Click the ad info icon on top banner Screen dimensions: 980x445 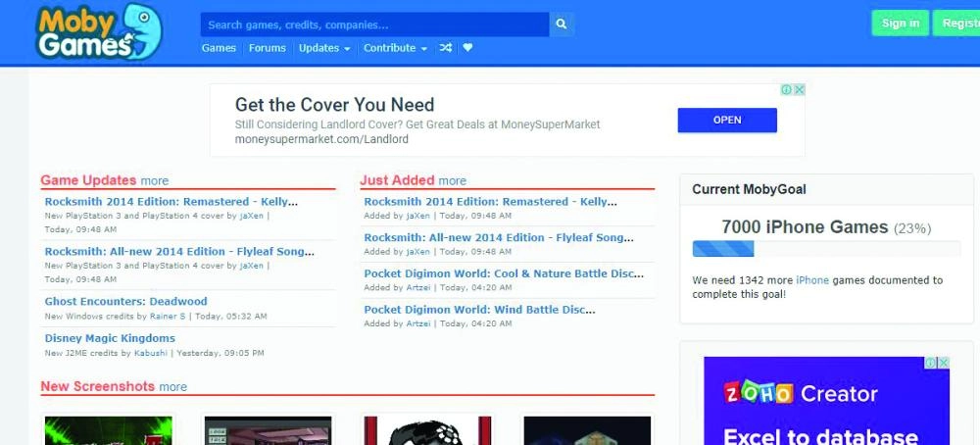786,90
